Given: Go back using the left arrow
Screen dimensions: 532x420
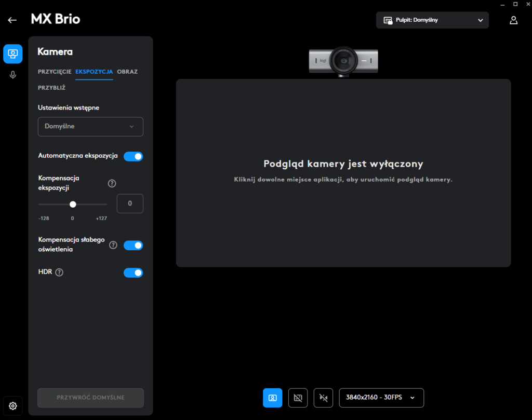Looking at the screenshot, I should [12, 20].
